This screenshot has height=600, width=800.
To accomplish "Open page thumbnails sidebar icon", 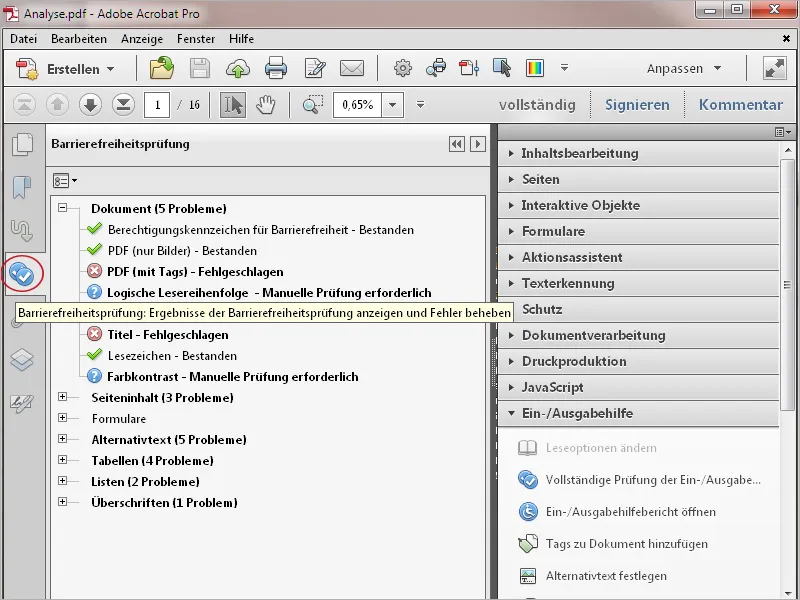I will pos(23,144).
